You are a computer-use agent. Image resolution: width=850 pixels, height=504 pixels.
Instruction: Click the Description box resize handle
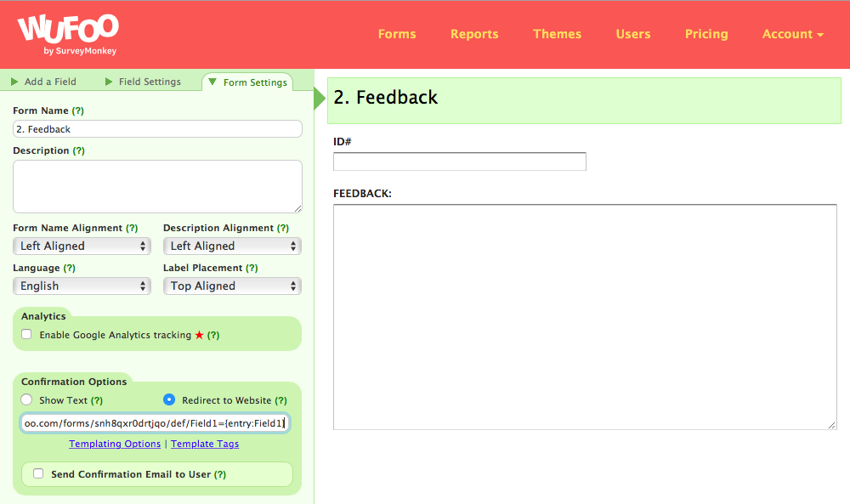pyautogui.click(x=297, y=208)
